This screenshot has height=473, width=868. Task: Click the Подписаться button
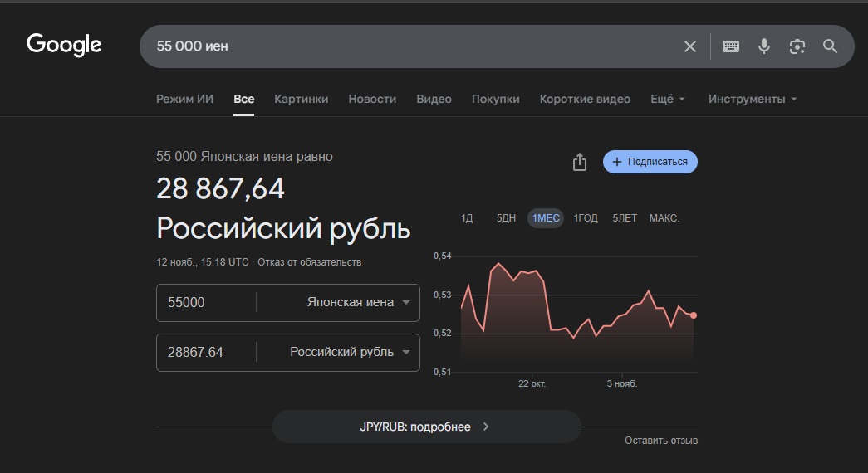point(650,162)
